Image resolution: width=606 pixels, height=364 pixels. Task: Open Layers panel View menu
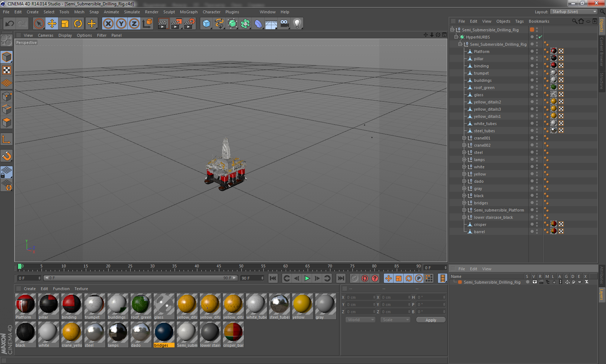pyautogui.click(x=487, y=269)
